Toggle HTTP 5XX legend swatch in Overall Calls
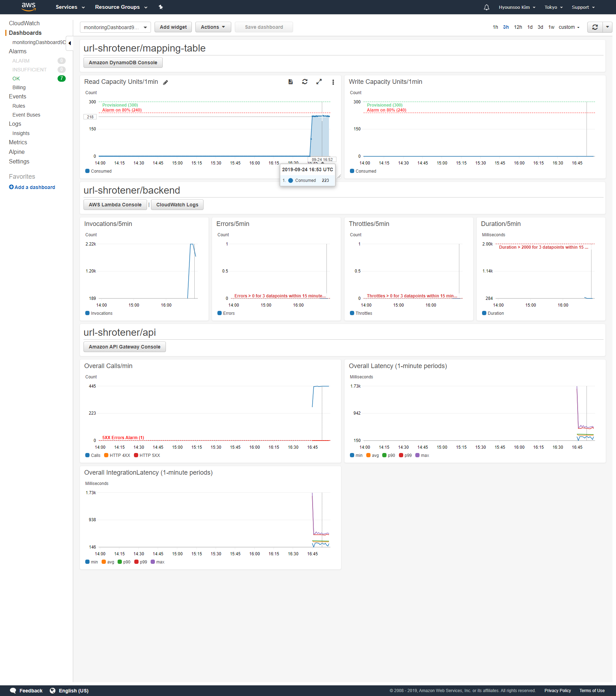Viewport: 616px width, 696px height. click(x=136, y=455)
